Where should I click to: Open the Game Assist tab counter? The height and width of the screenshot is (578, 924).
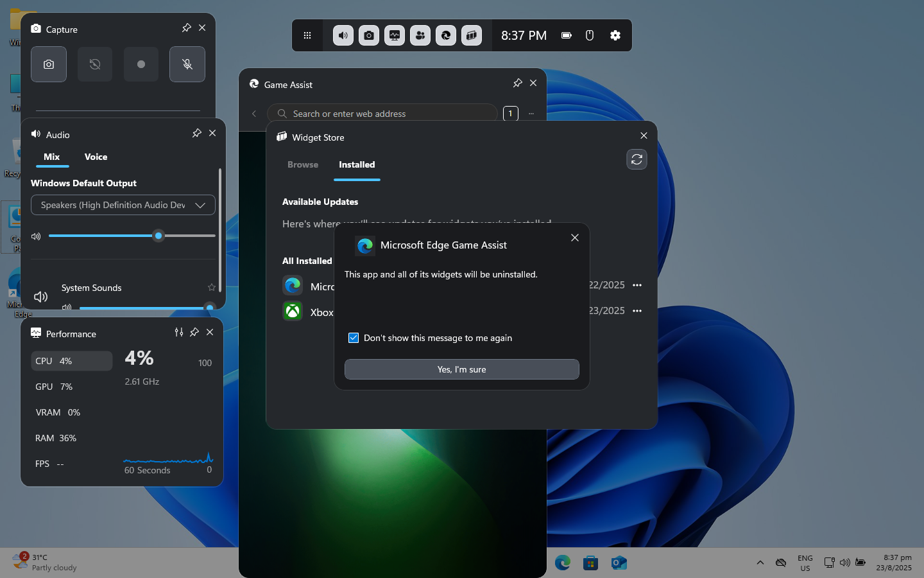click(511, 114)
